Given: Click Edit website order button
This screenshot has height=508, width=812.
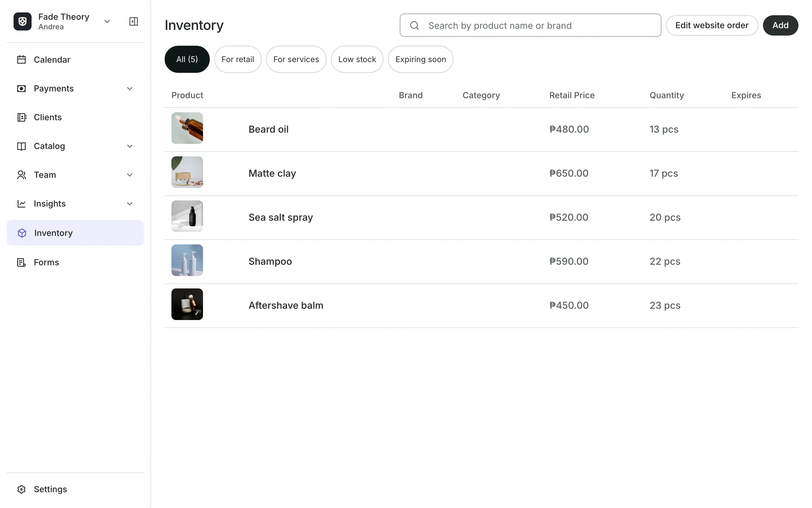Looking at the screenshot, I should click(712, 25).
